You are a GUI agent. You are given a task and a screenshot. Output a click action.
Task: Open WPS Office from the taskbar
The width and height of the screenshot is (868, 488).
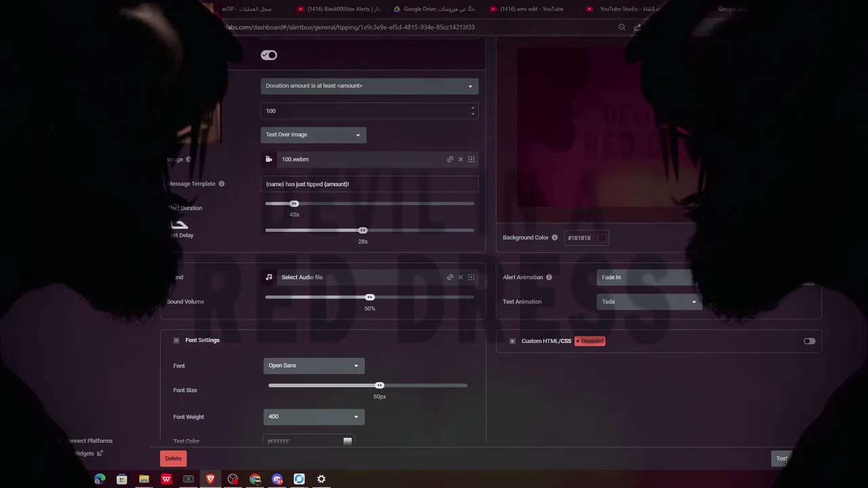click(x=166, y=479)
